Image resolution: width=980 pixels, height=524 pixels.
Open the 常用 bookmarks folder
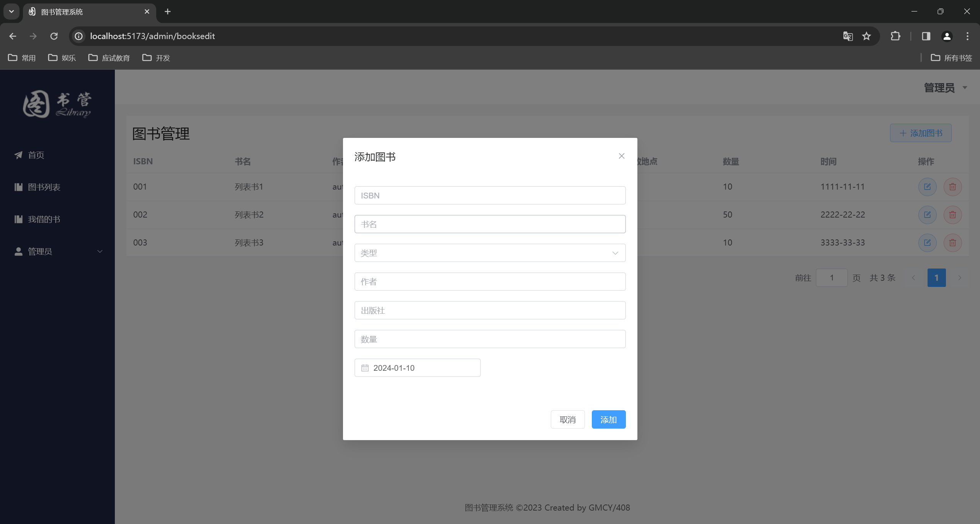click(x=22, y=58)
